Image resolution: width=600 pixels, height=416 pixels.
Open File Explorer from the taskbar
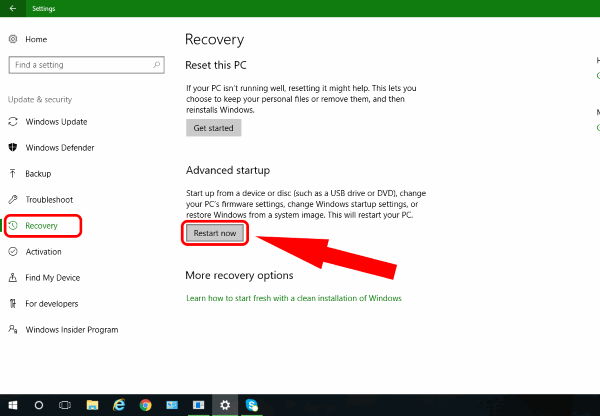(x=92, y=405)
